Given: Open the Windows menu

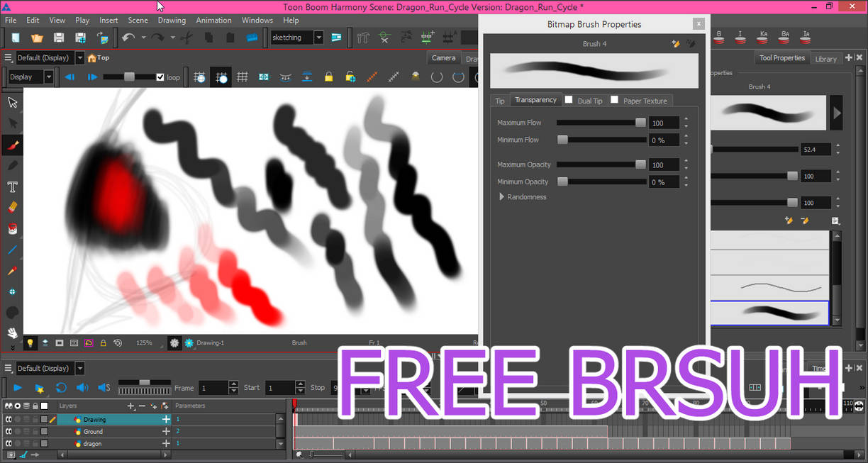Looking at the screenshot, I should [x=257, y=21].
